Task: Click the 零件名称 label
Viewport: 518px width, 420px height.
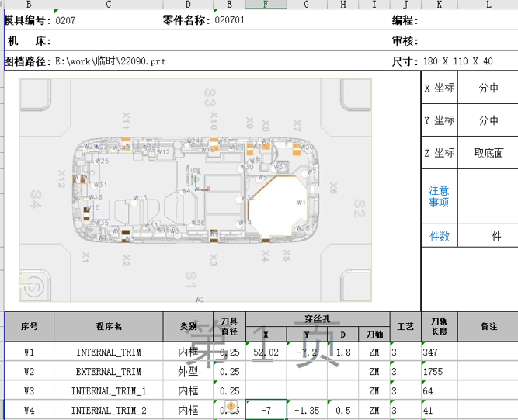Action: (186, 20)
